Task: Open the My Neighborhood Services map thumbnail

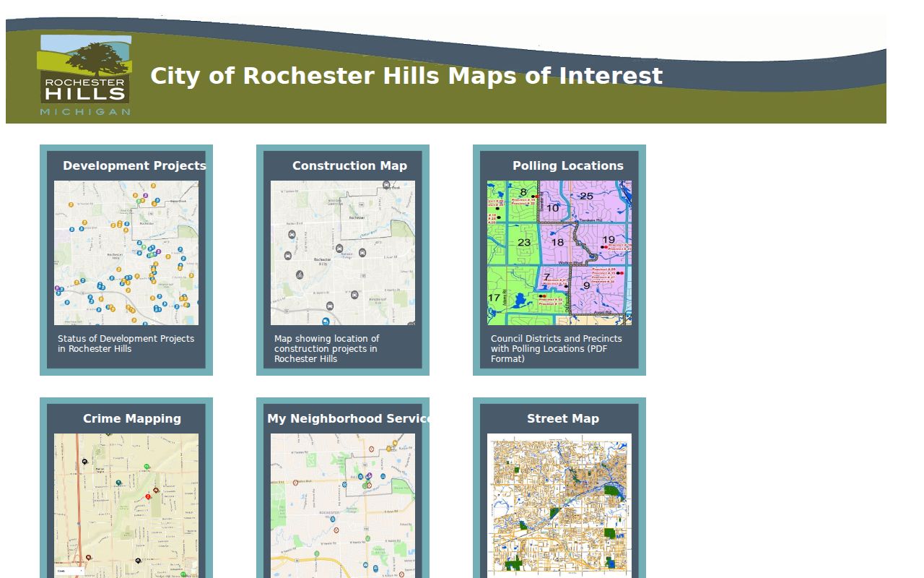Action: (343, 506)
